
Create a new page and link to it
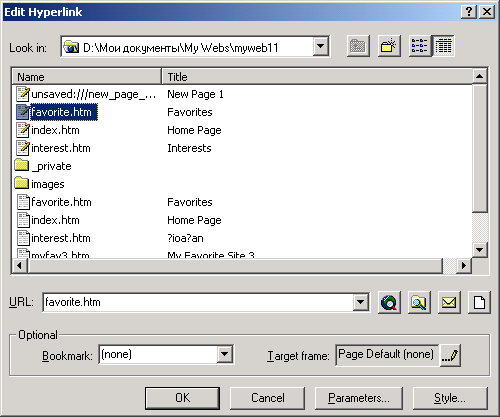(479, 303)
